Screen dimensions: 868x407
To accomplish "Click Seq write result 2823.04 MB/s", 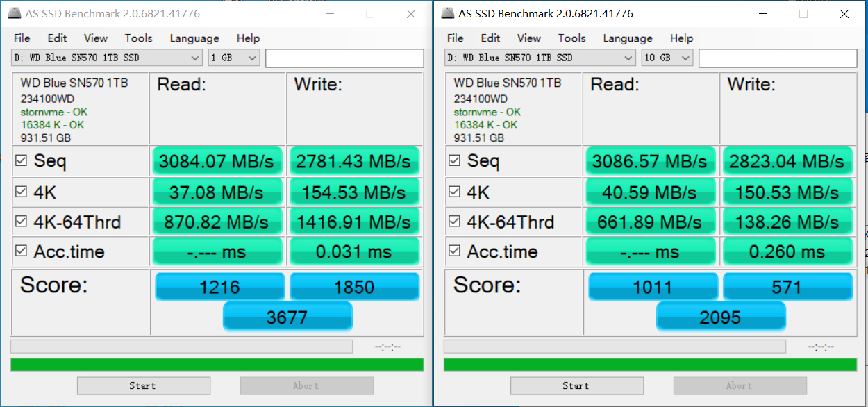I will 787,161.
